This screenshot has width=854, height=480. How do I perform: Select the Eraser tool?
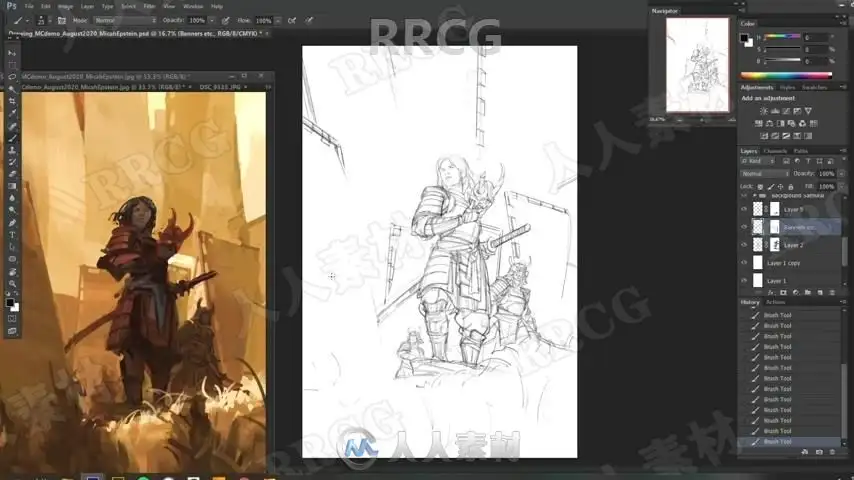click(x=12, y=174)
